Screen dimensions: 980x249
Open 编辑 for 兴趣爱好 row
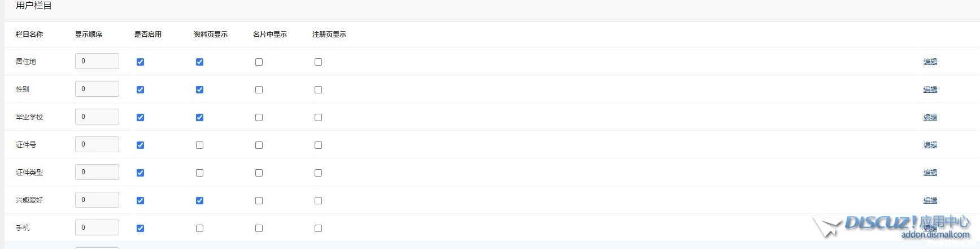click(x=930, y=200)
